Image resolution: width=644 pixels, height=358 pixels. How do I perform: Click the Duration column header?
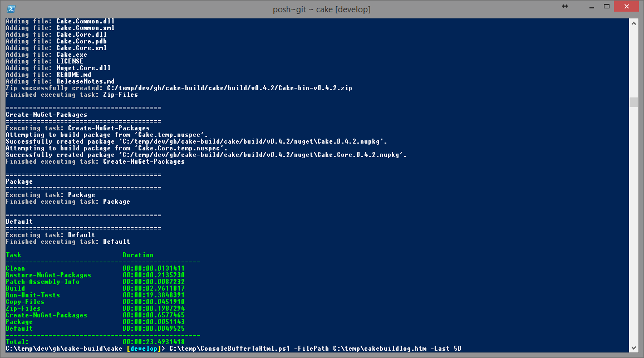[138, 255]
